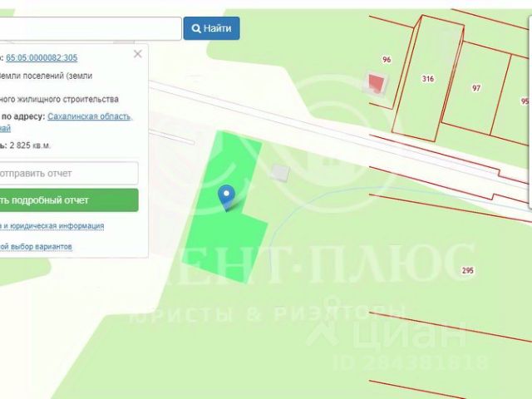Click the blue location pin marker

tap(226, 198)
